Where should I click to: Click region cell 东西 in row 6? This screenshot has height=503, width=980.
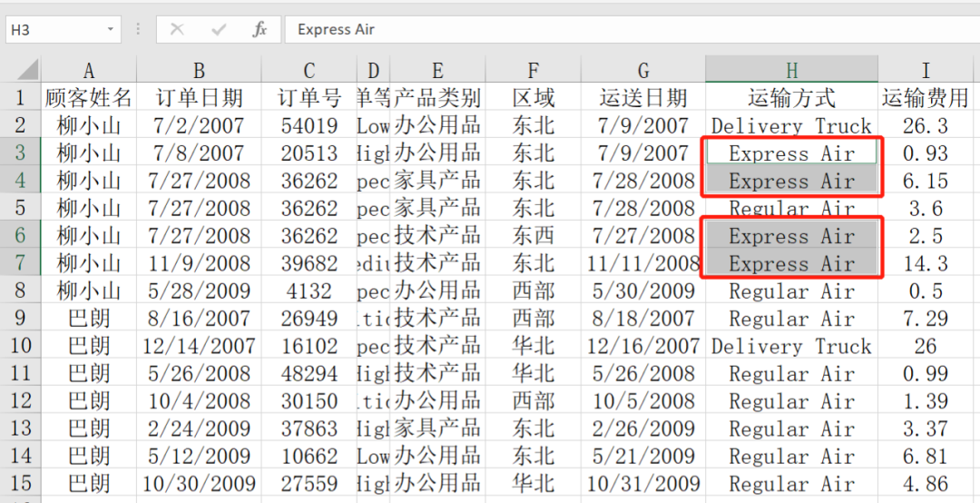534,236
